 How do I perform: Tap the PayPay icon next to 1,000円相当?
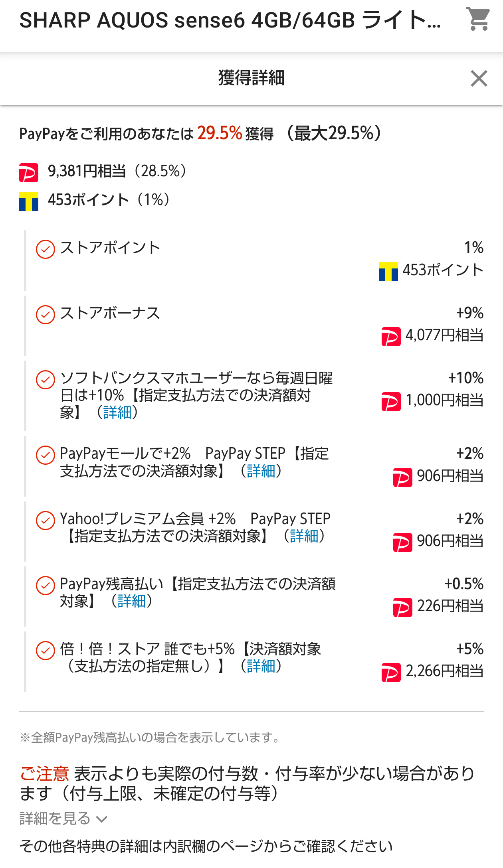[391, 401]
